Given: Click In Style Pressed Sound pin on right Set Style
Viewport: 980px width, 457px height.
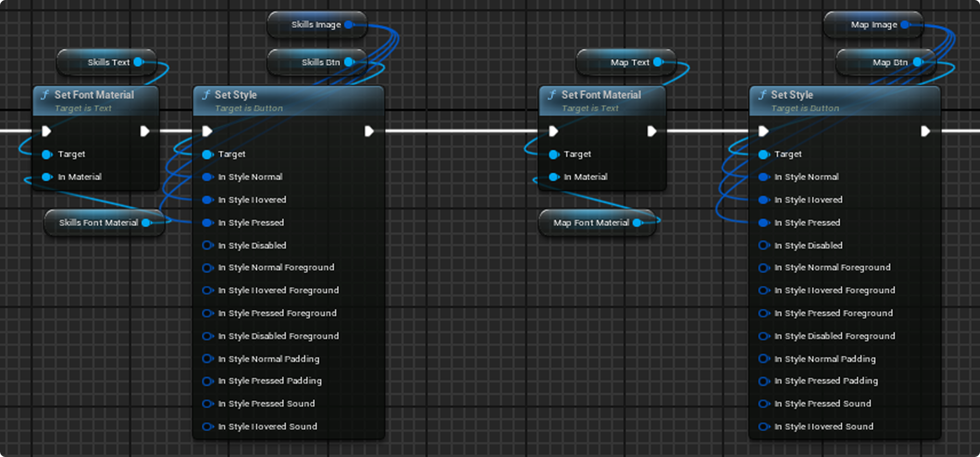Looking at the screenshot, I should point(764,403).
